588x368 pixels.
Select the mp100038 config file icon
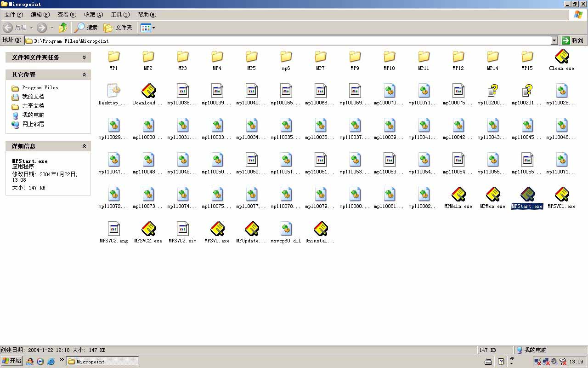(x=182, y=91)
